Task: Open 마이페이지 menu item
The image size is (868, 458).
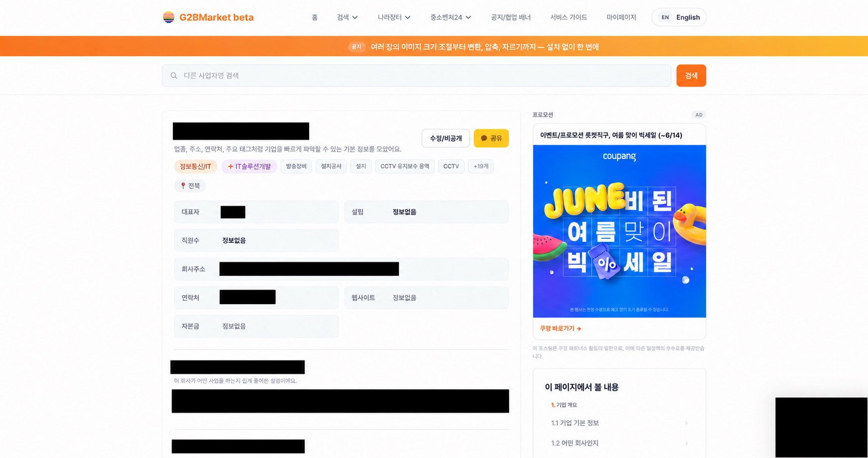Action: click(x=621, y=17)
